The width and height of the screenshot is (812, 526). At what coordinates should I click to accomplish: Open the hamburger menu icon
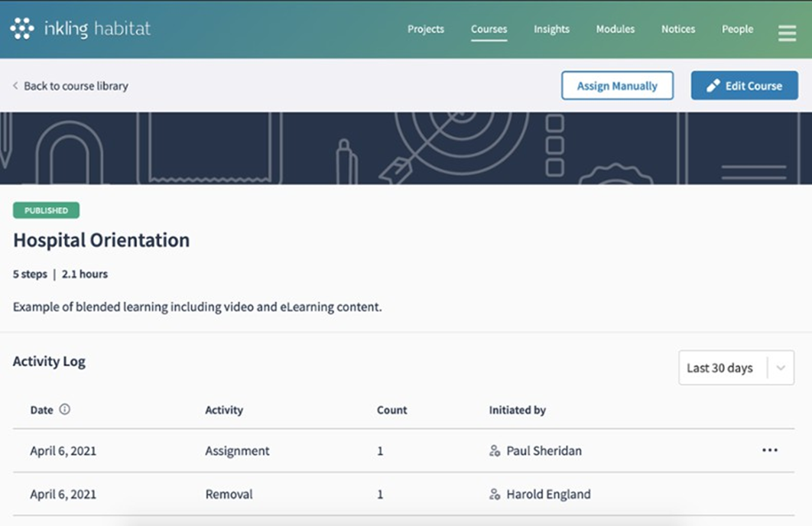pos(787,33)
